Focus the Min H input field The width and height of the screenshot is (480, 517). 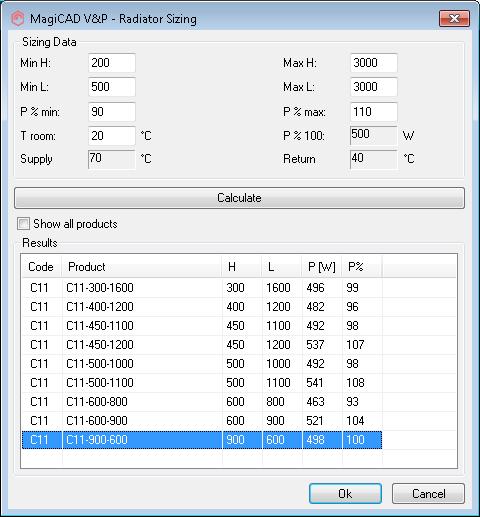tap(112, 63)
